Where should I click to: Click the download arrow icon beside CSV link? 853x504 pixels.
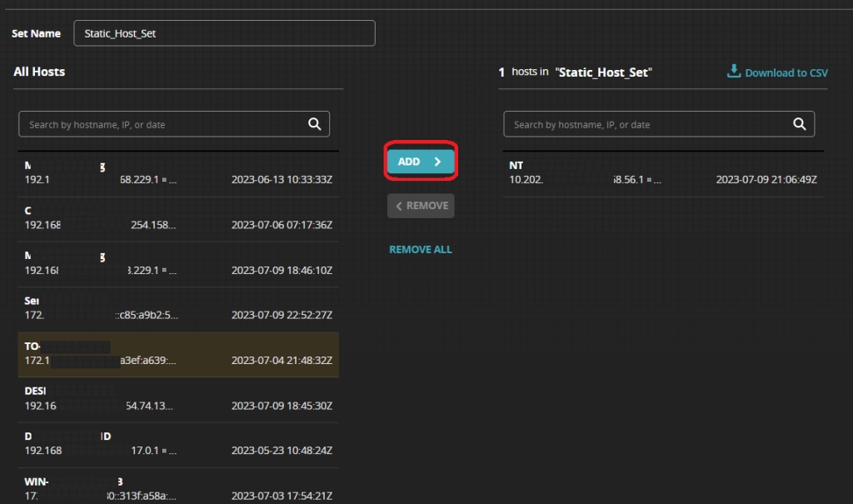(734, 72)
